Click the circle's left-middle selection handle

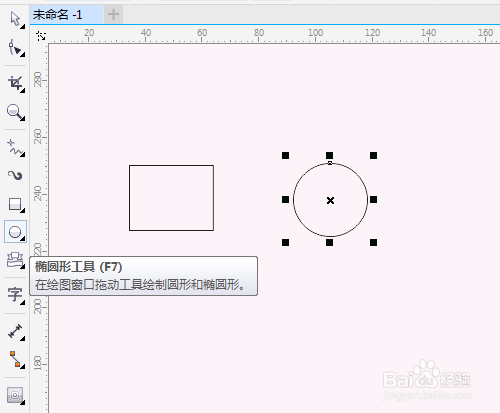pyautogui.click(x=285, y=199)
